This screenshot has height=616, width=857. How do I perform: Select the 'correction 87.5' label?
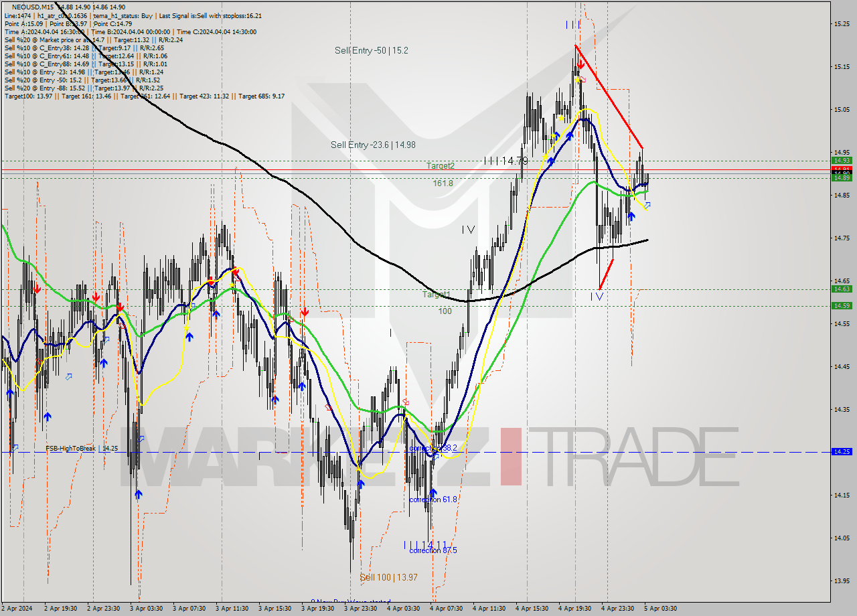click(x=433, y=550)
